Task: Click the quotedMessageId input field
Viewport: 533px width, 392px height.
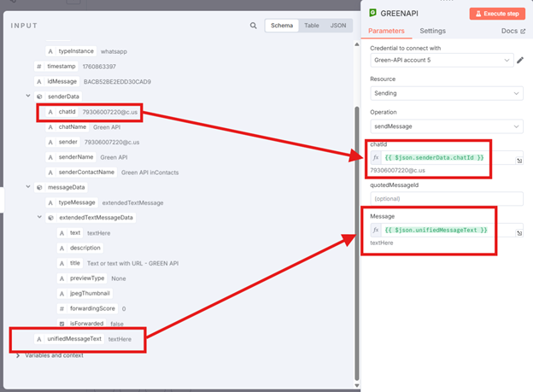Action: point(446,198)
